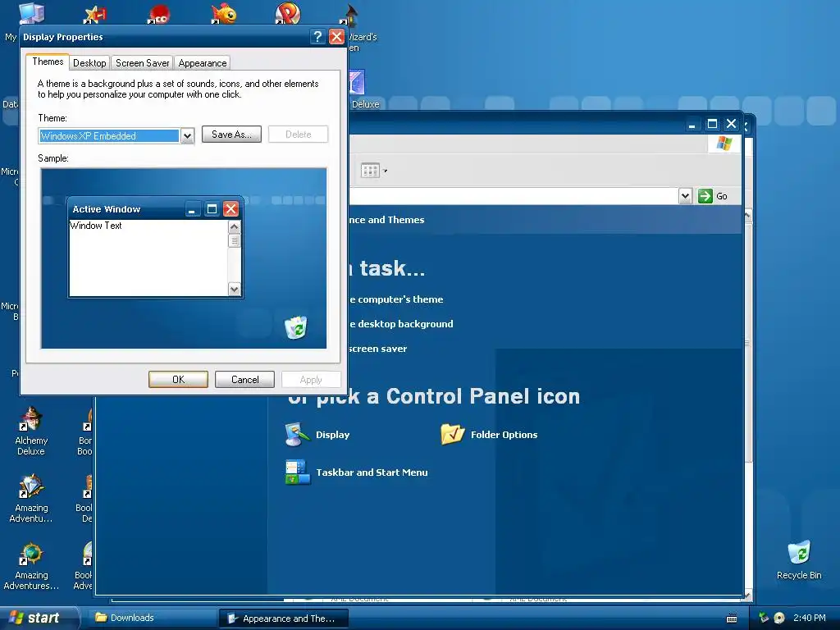Click the screen saver task link
840x630 pixels.
(378, 349)
